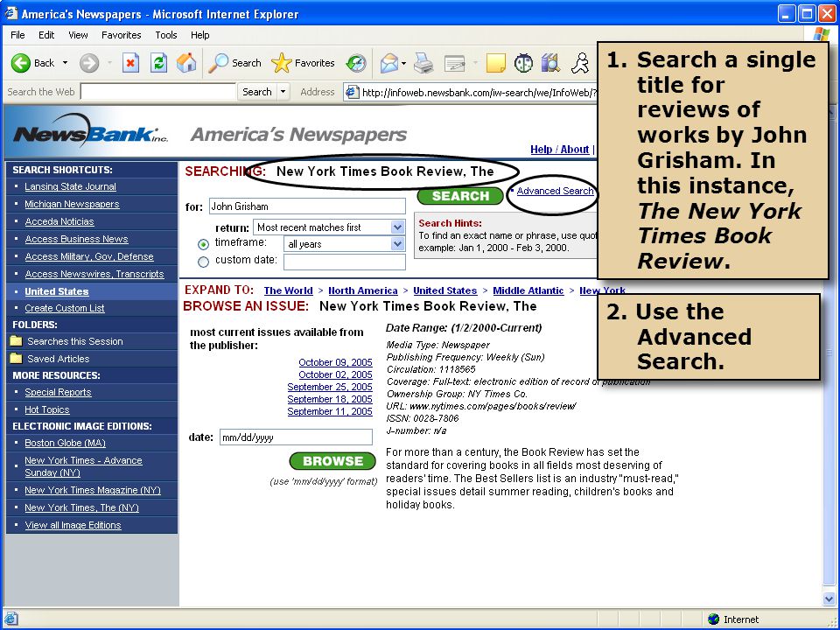Click the round face toolbar icon
Viewport: 840px width, 630px height.
pos(523,63)
